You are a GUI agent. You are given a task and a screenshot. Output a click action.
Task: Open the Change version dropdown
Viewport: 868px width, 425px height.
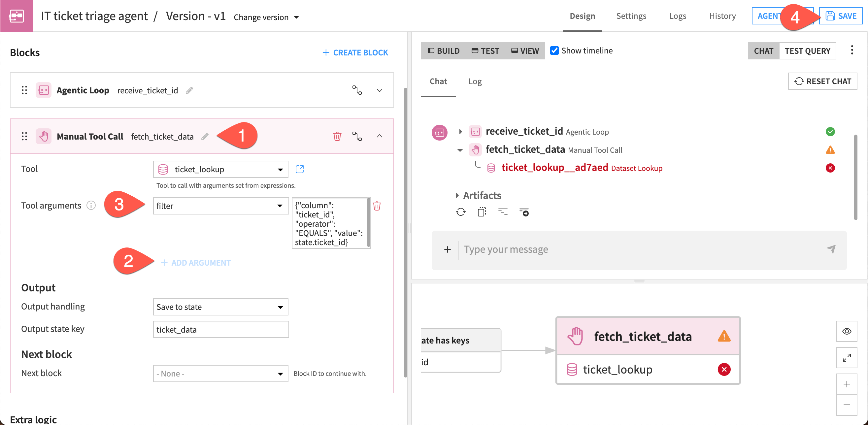click(266, 17)
